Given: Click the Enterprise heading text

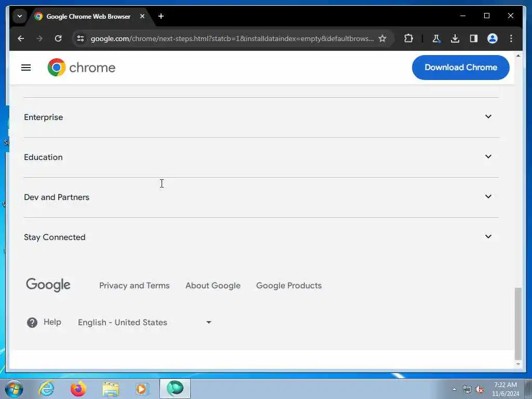Looking at the screenshot, I should tap(44, 117).
